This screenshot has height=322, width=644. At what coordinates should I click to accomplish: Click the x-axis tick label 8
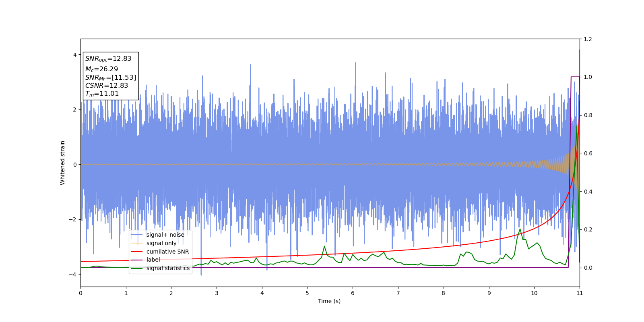pyautogui.click(x=444, y=293)
